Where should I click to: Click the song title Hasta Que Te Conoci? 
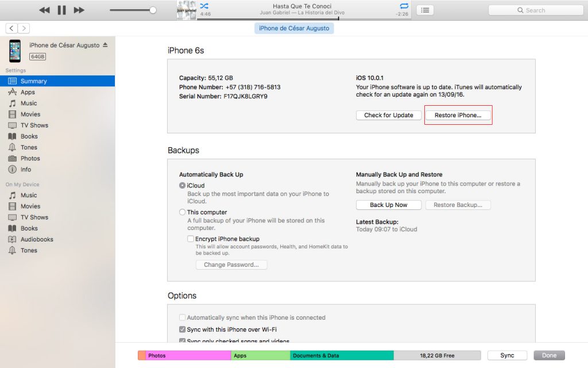tap(302, 6)
